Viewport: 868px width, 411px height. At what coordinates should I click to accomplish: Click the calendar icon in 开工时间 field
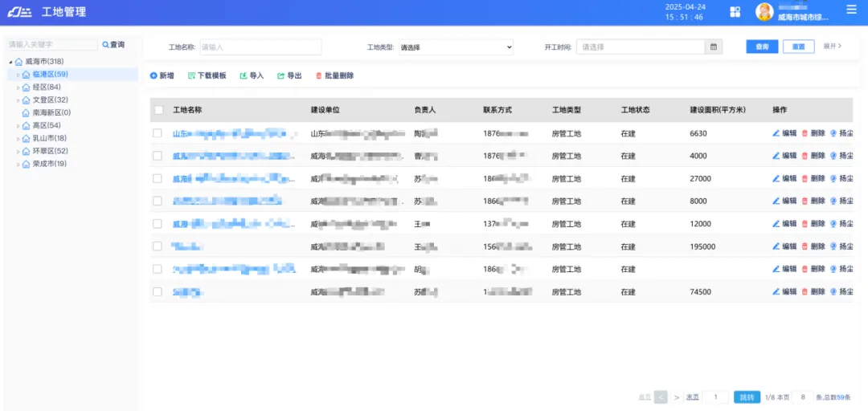tap(713, 47)
